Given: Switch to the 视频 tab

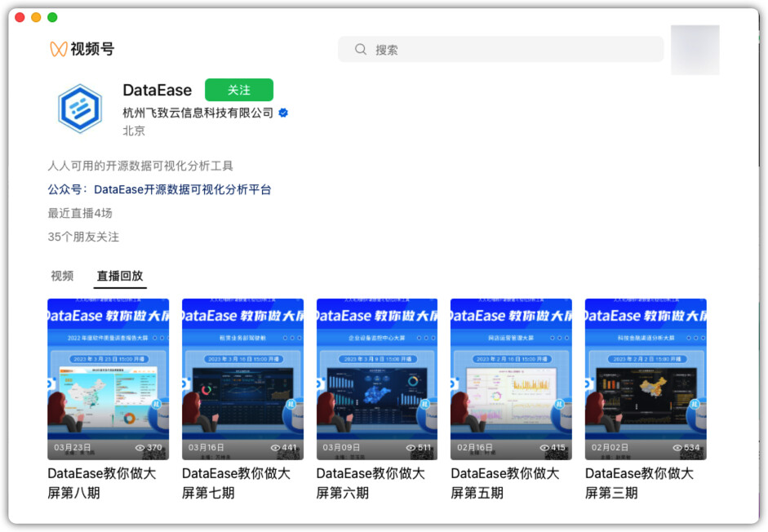Looking at the screenshot, I should tap(62, 276).
